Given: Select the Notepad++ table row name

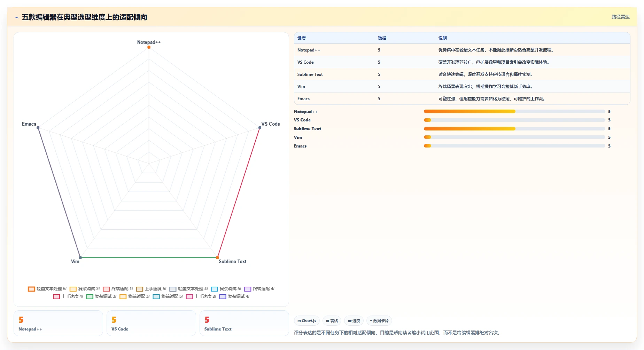Looking at the screenshot, I should 309,50.
